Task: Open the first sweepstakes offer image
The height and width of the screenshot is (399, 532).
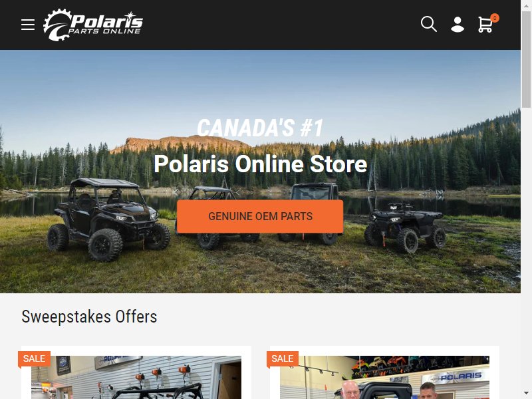Action: pyautogui.click(x=136, y=377)
